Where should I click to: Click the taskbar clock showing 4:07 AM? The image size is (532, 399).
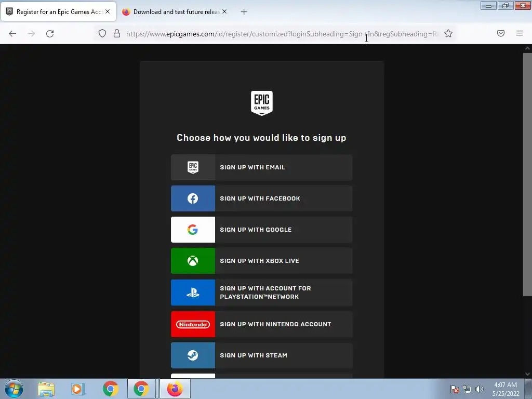pyautogui.click(x=506, y=389)
